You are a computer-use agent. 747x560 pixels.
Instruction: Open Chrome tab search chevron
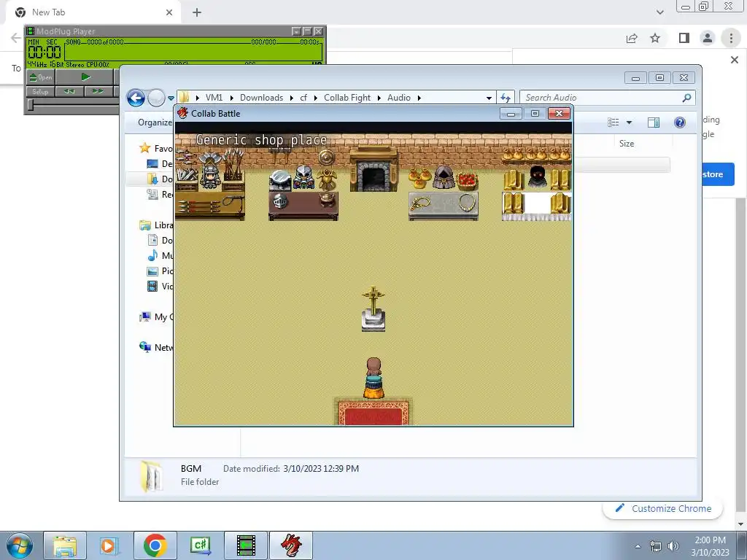[659, 12]
